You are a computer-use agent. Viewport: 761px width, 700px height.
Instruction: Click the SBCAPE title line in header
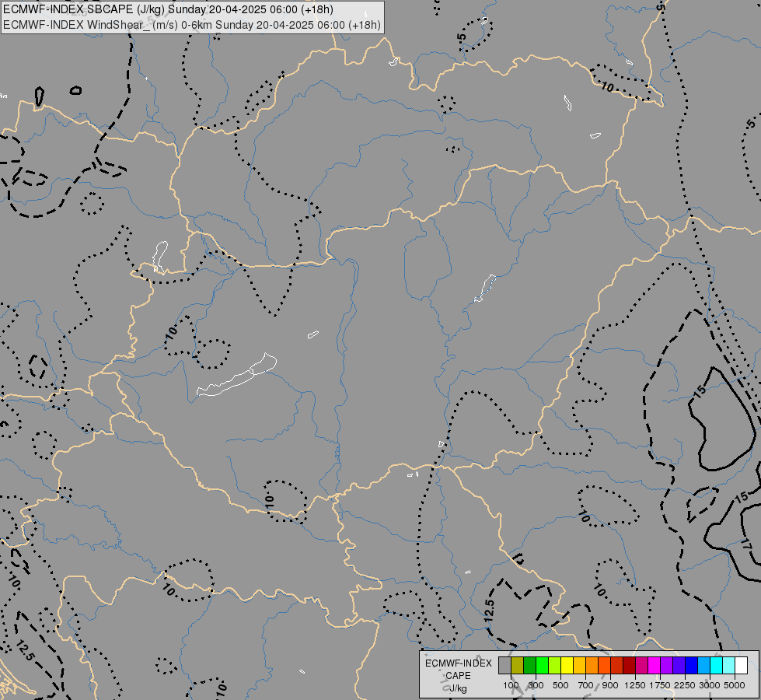click(168, 9)
